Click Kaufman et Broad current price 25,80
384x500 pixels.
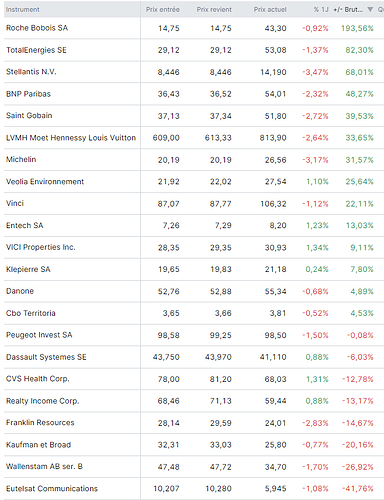[x=276, y=445]
